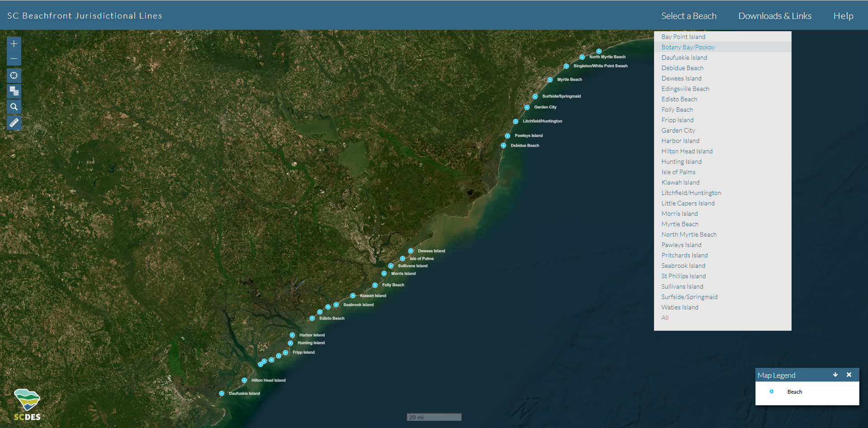This screenshot has height=428, width=868.
Task: Select All at bottom of beach list
Action: pyautogui.click(x=665, y=318)
